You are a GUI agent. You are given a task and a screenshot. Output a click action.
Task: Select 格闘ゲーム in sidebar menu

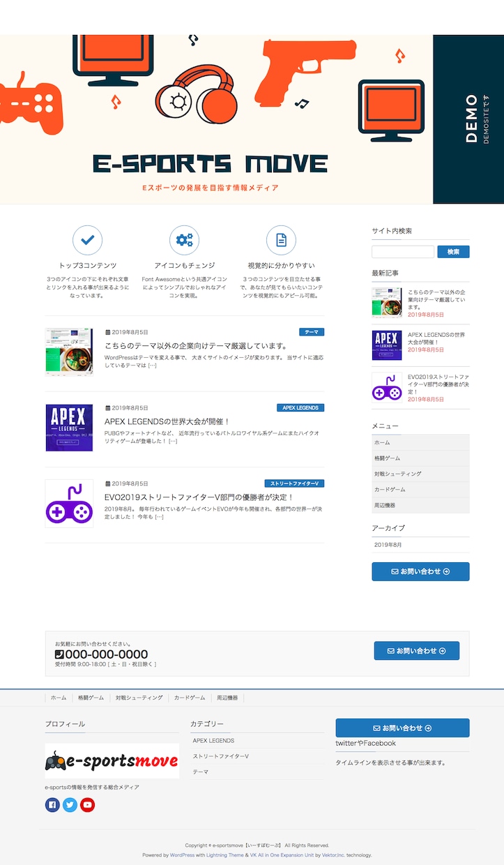tap(420, 458)
